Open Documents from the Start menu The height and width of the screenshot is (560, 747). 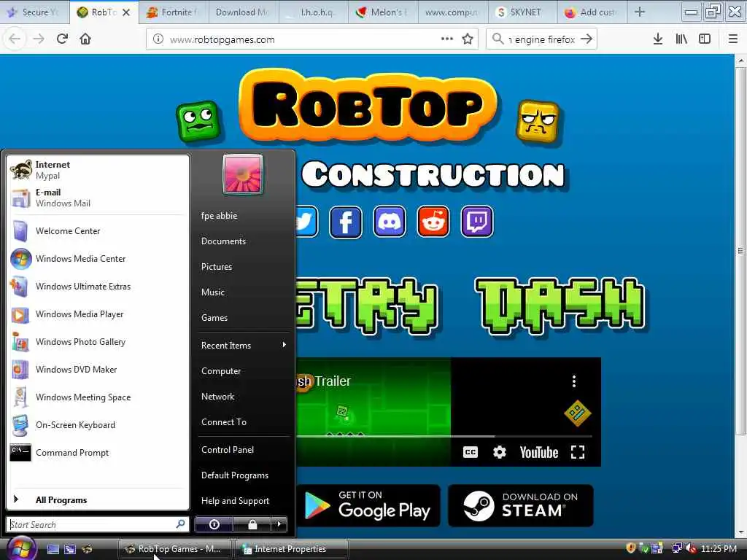243,241
